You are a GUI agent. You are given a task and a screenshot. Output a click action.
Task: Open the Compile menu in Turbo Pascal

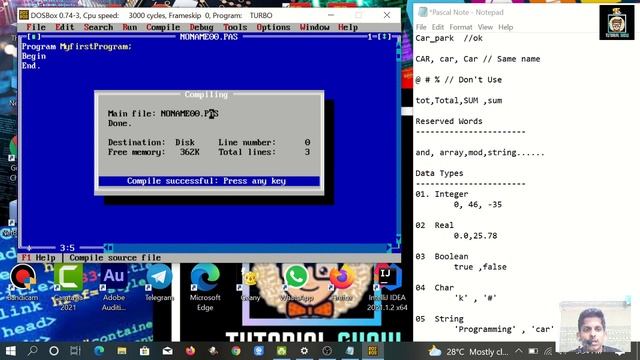(x=163, y=27)
